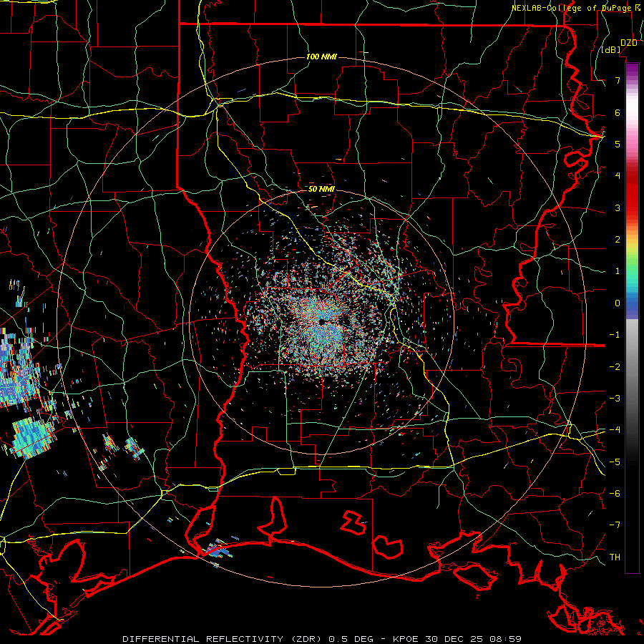Click the DZD legend title
The height and width of the screenshot is (644, 644).
pos(629,42)
